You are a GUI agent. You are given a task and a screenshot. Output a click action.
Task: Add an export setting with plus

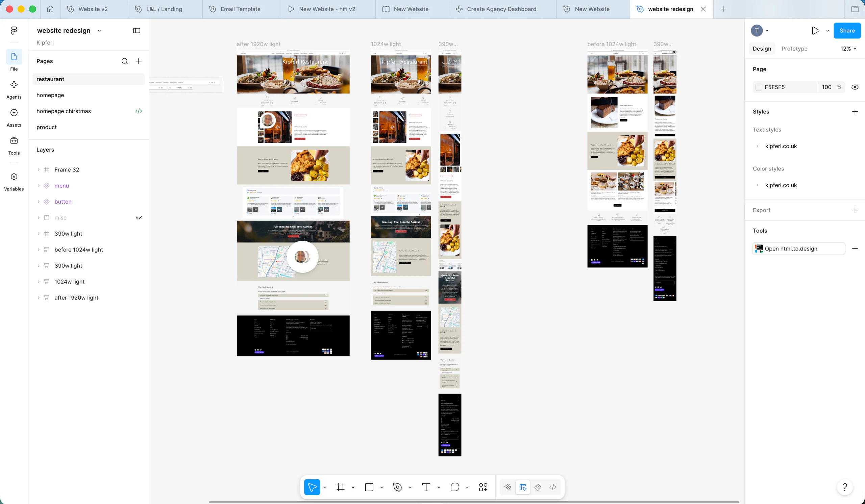(855, 210)
